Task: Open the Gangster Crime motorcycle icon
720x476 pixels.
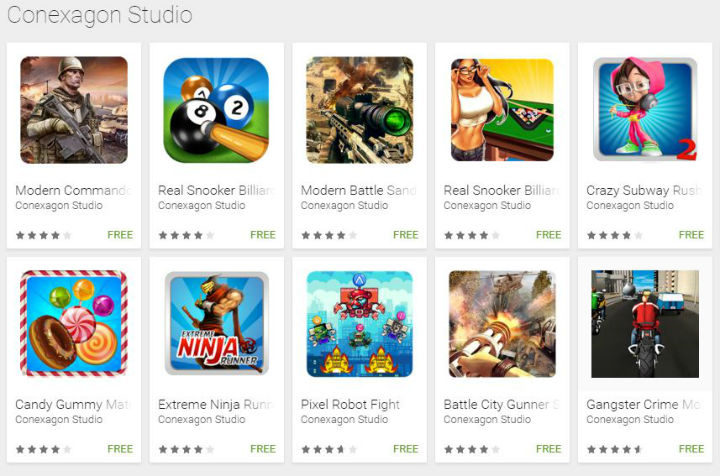Action: coord(645,324)
